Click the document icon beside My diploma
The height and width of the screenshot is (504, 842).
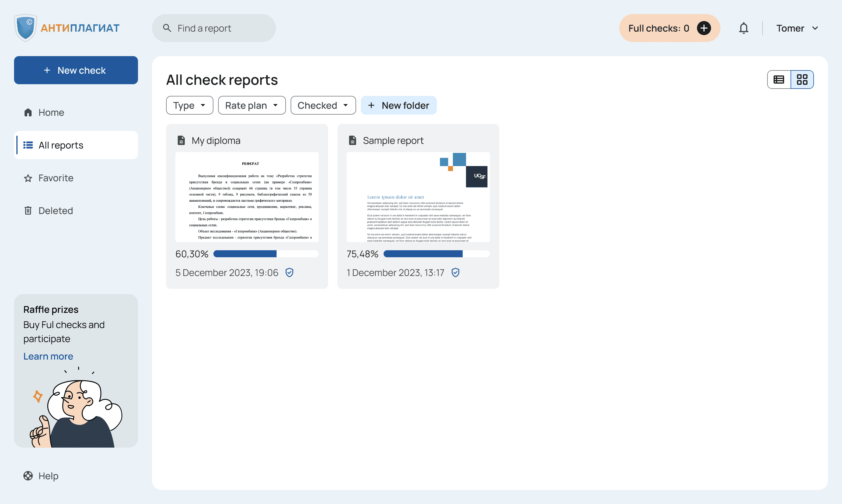[x=181, y=140]
